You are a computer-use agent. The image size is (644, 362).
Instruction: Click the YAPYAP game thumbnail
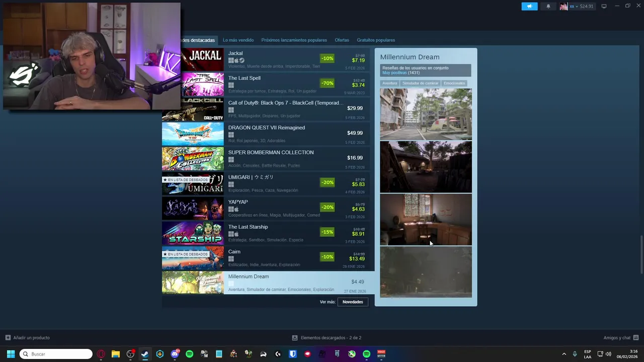coord(193,208)
